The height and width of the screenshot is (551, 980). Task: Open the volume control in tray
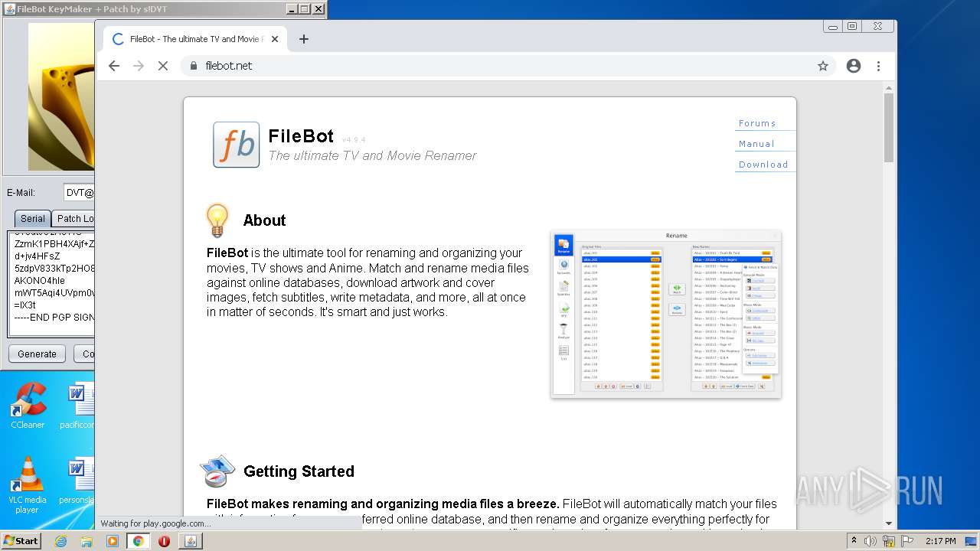(x=872, y=541)
